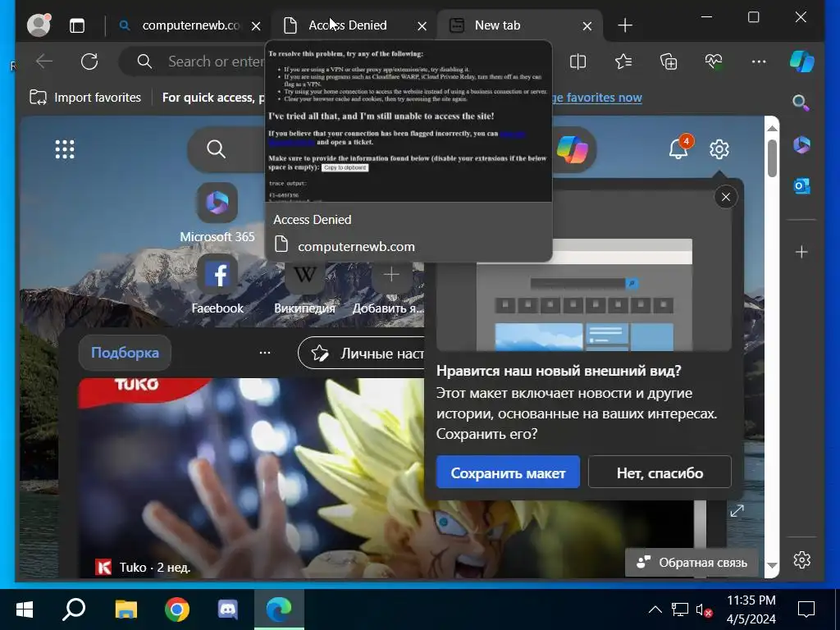Open the Action Center notification icon
This screenshot has height=630, width=840.
(x=806, y=609)
